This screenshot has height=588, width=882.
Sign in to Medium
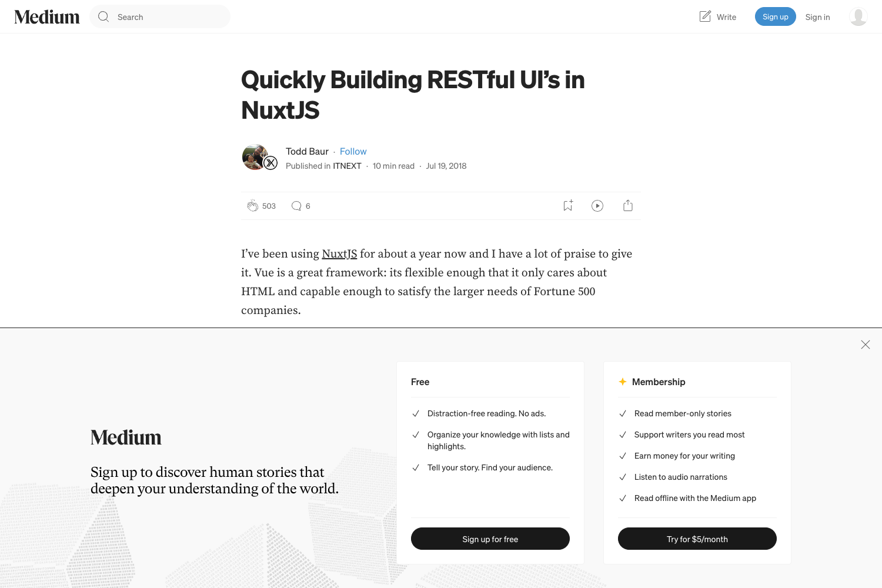tap(817, 16)
